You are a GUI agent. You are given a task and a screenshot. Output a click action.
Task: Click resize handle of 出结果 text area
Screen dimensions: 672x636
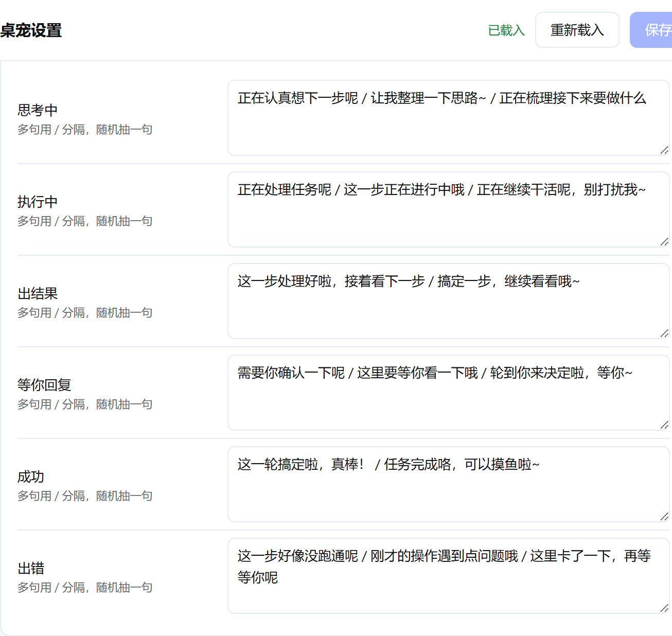click(x=664, y=333)
